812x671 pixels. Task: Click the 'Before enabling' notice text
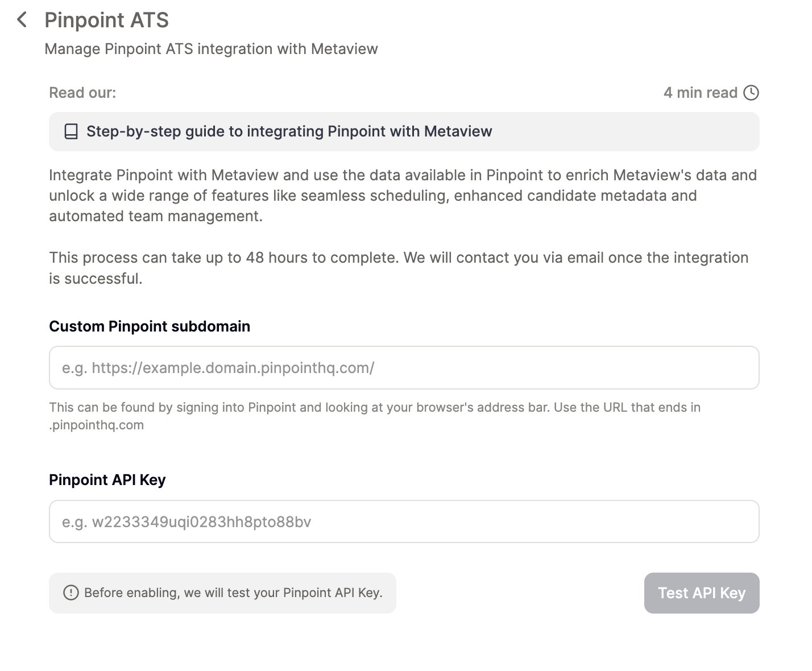(x=233, y=593)
